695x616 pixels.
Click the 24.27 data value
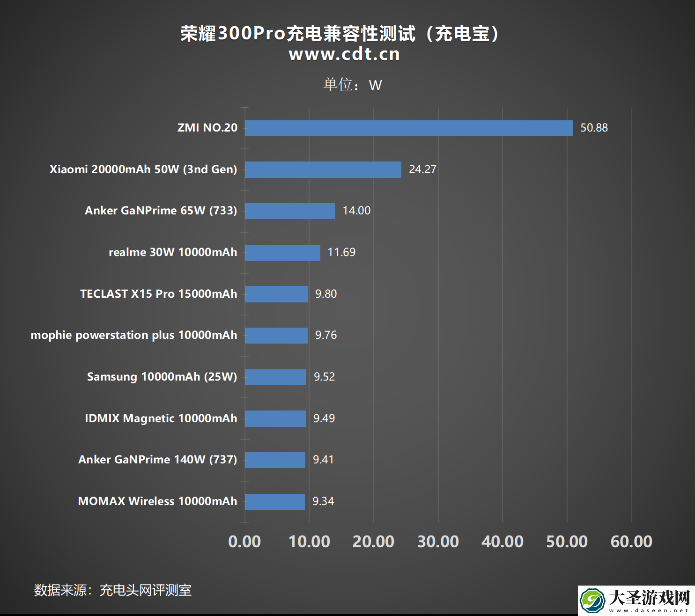pyautogui.click(x=423, y=169)
